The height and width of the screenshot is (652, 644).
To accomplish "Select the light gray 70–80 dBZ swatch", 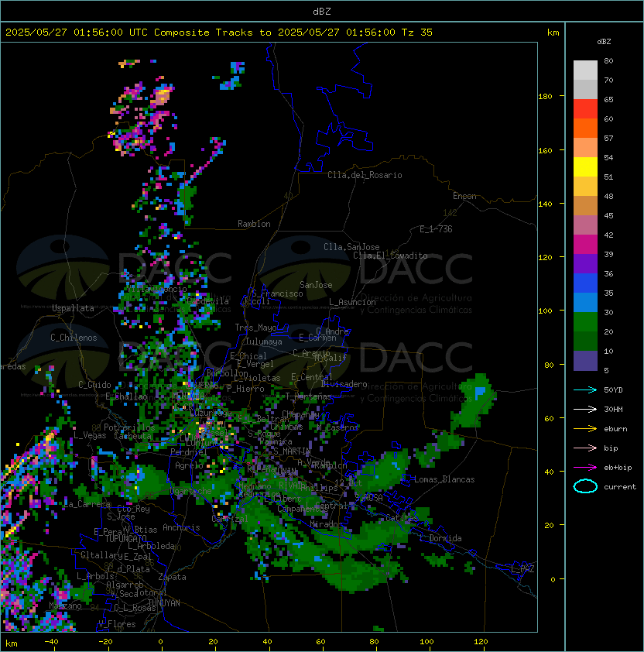I will pyautogui.click(x=585, y=70).
